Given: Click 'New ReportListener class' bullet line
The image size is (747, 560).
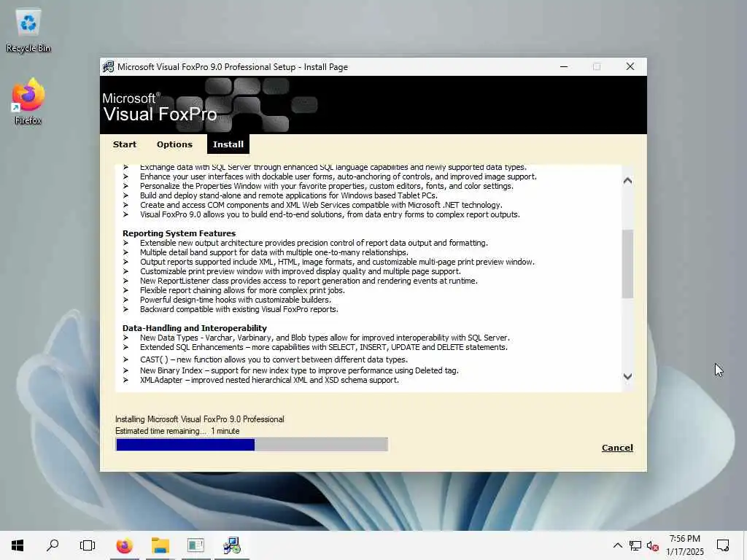Looking at the screenshot, I should pos(309,281).
